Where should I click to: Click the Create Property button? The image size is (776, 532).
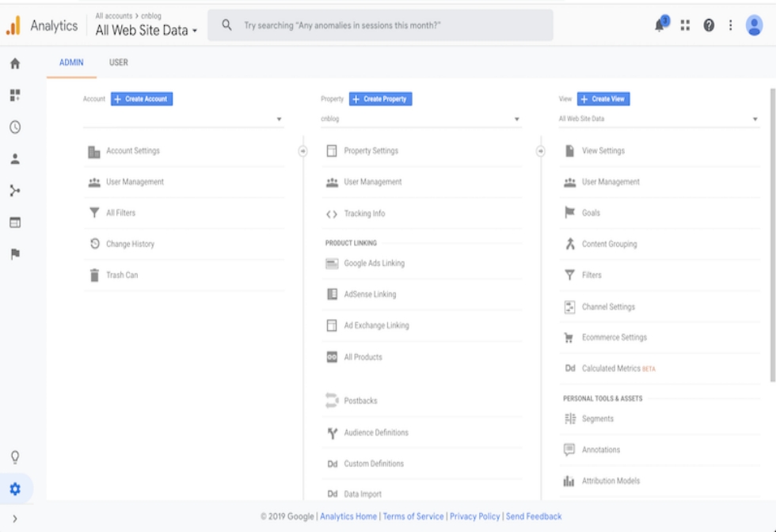(380, 99)
